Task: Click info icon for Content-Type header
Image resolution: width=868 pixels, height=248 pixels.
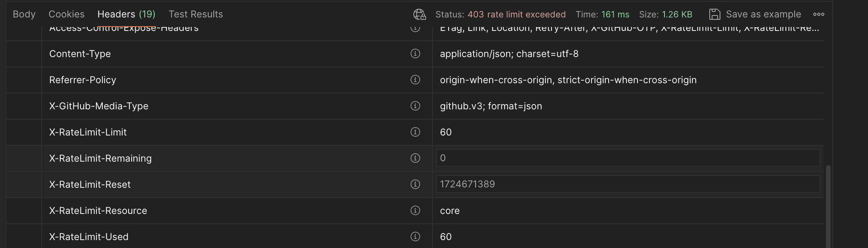Action: coord(415,53)
